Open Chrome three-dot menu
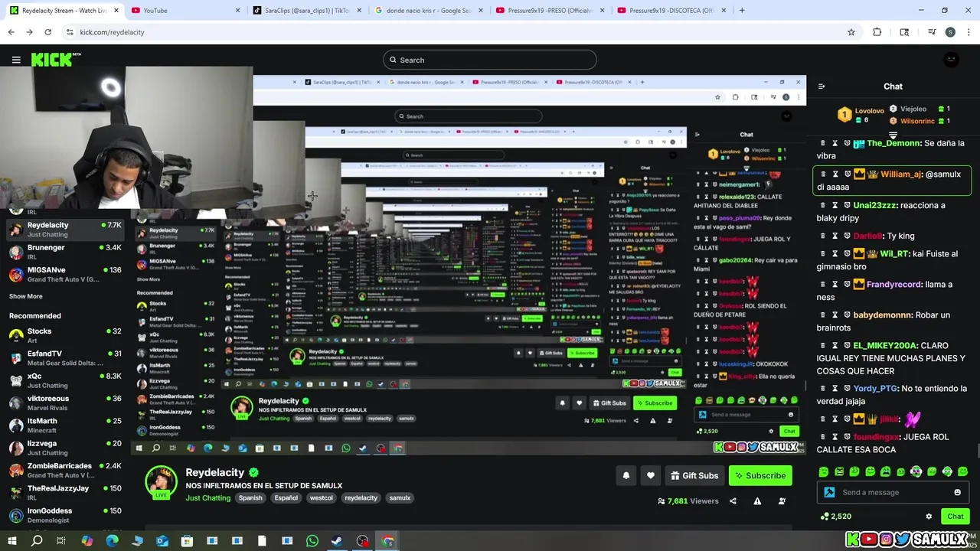The height and width of the screenshot is (551, 980). coord(969,32)
